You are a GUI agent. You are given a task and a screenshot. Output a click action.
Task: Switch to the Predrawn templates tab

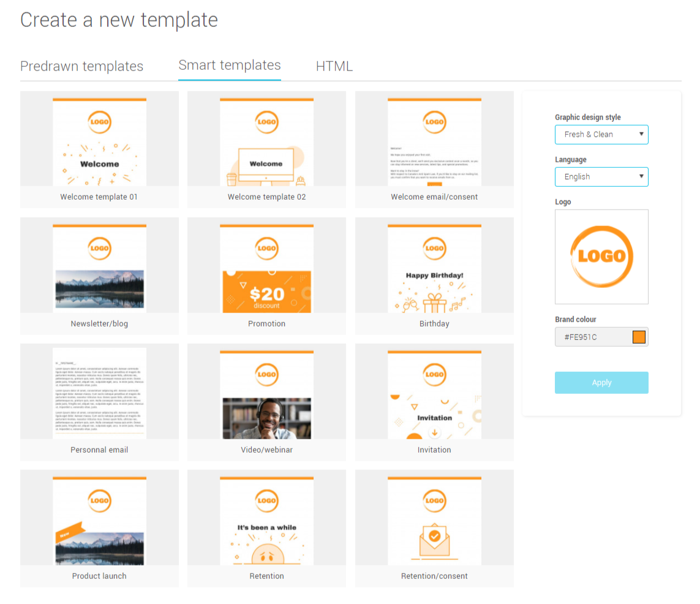81,66
